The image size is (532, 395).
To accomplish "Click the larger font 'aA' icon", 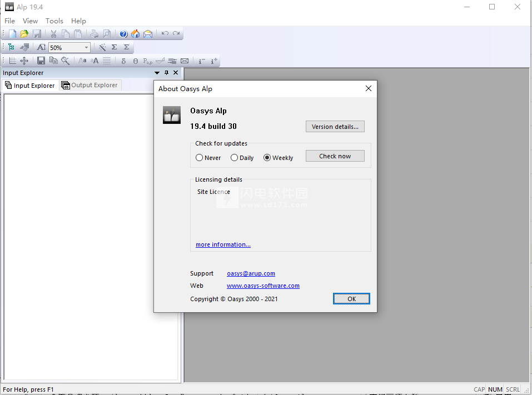I will coord(95,61).
